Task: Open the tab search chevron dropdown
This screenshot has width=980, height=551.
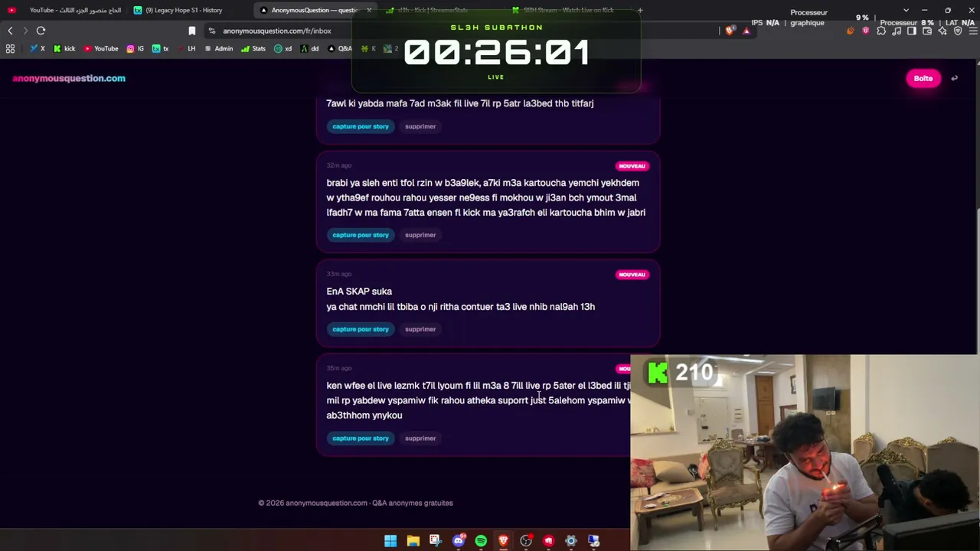Action: 906,10
